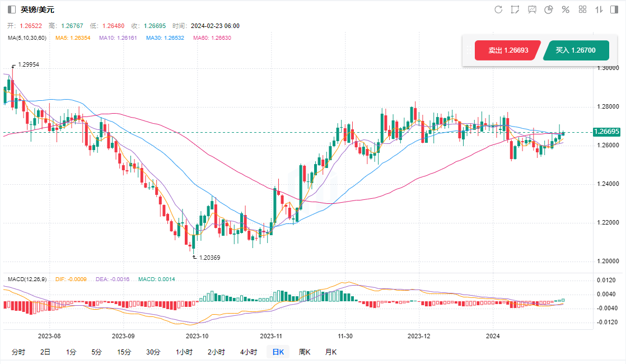Toggle the right sidebar panel icon

point(614,10)
